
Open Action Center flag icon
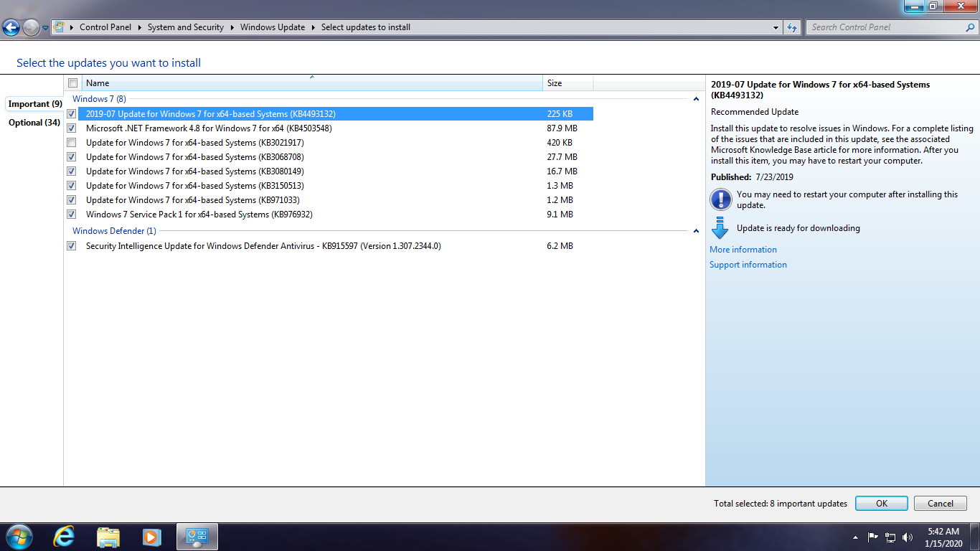[873, 537]
